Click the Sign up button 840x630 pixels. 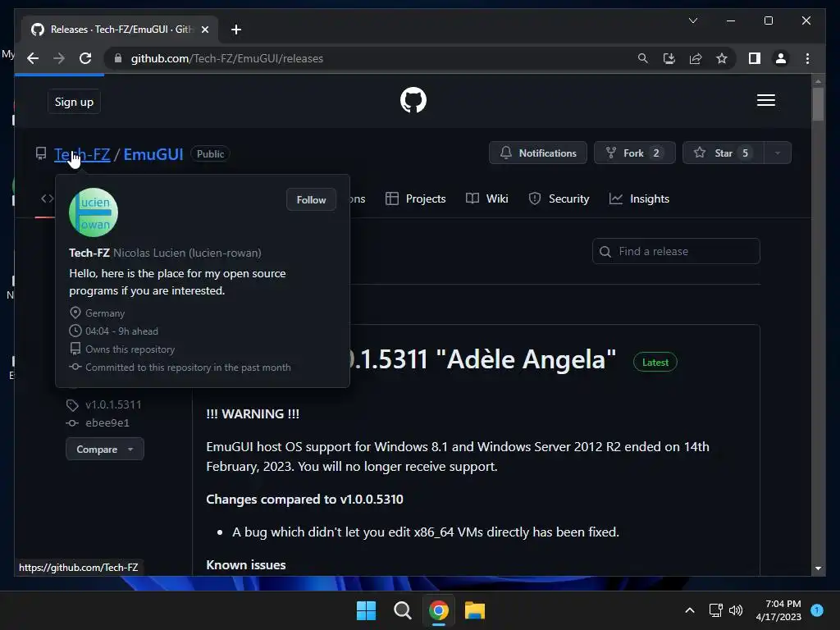click(x=74, y=102)
